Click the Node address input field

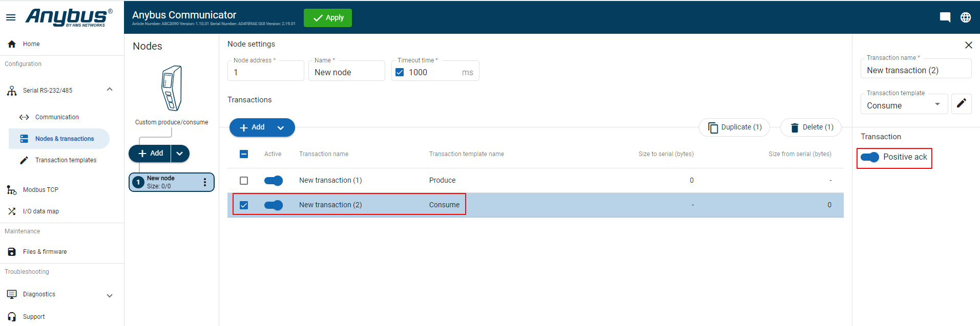coord(265,73)
